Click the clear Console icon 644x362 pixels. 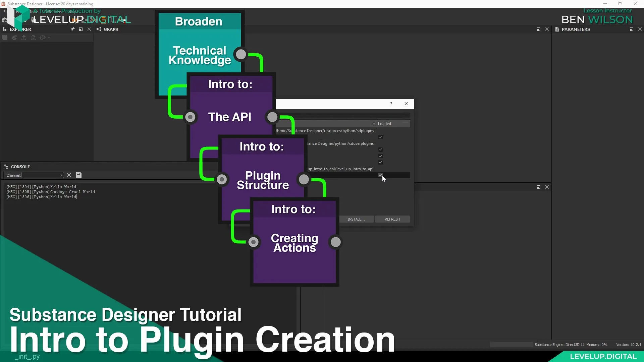[69, 175]
